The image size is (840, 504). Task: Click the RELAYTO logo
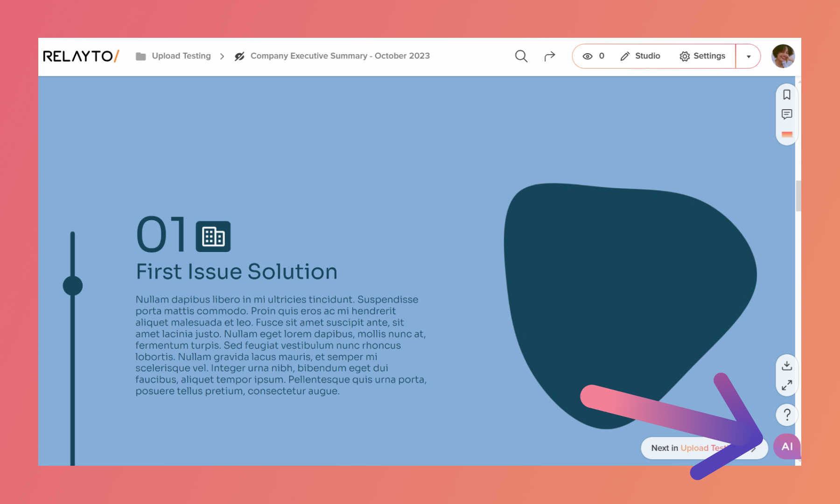(x=81, y=56)
